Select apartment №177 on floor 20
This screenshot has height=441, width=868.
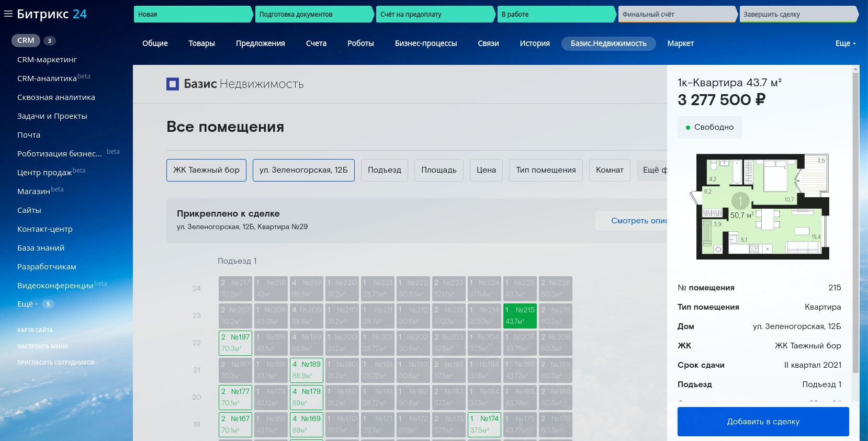[x=235, y=398]
